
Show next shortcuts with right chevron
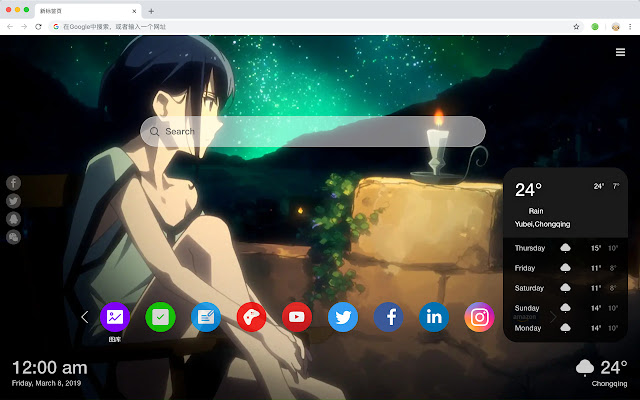[x=553, y=317]
